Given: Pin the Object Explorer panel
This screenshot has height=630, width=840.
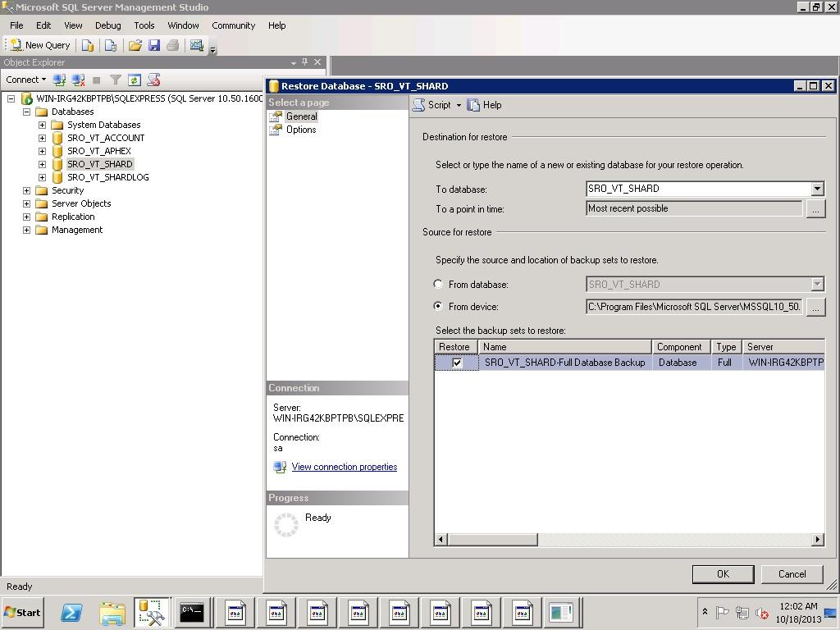Looking at the screenshot, I should pos(305,62).
